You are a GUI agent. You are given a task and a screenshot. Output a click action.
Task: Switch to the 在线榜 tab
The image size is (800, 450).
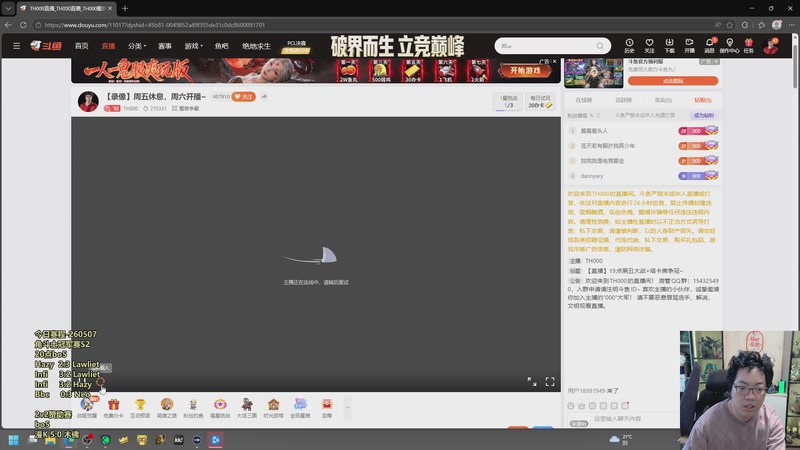point(584,100)
